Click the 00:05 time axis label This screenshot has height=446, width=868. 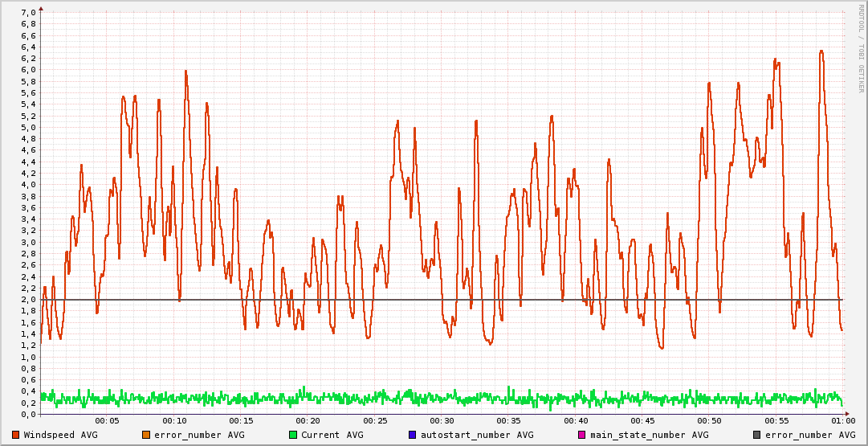pyautogui.click(x=108, y=421)
